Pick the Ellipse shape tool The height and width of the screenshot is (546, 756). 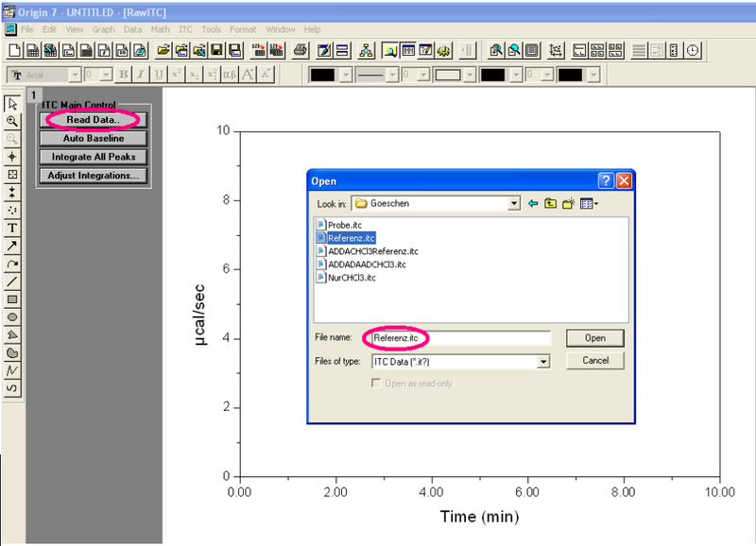(12, 317)
